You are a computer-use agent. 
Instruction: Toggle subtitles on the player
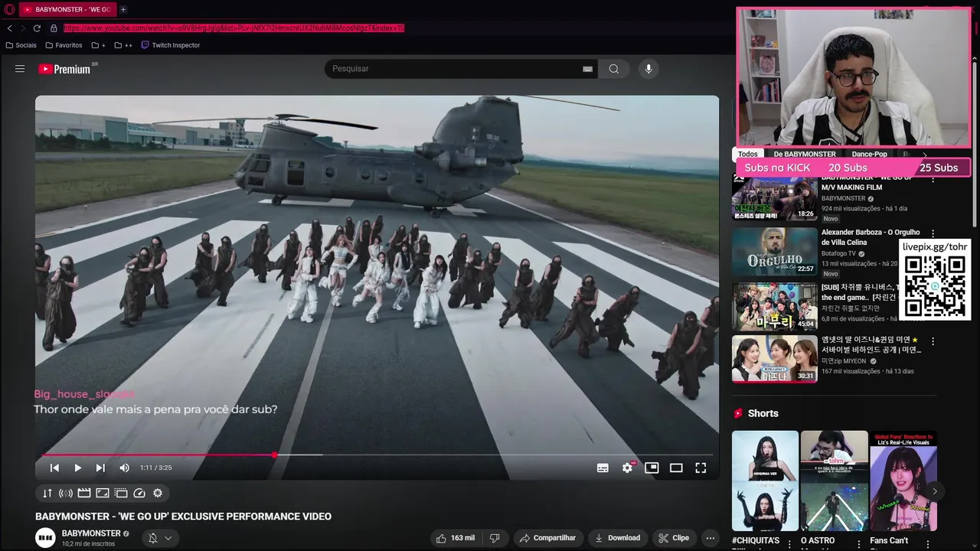click(x=603, y=468)
